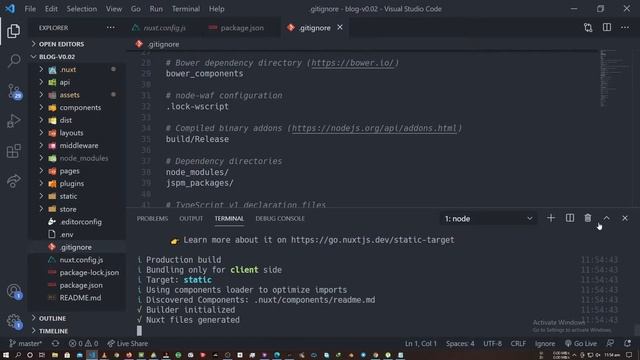Screen dimensions: 640x360
Task: Expand the middleware folder
Action: point(78,145)
